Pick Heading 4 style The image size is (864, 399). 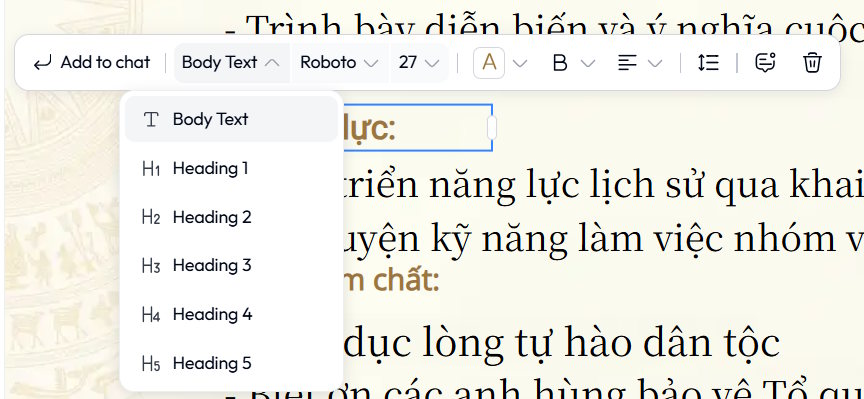(x=231, y=314)
